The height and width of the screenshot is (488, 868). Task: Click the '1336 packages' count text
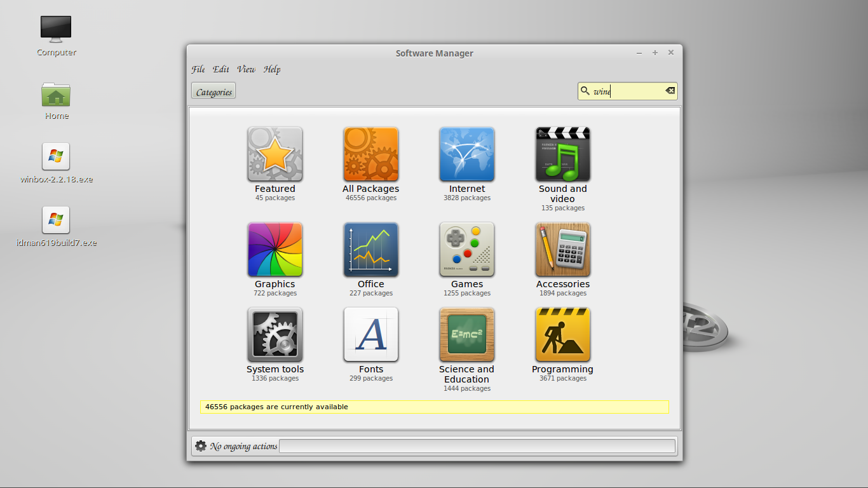click(275, 379)
